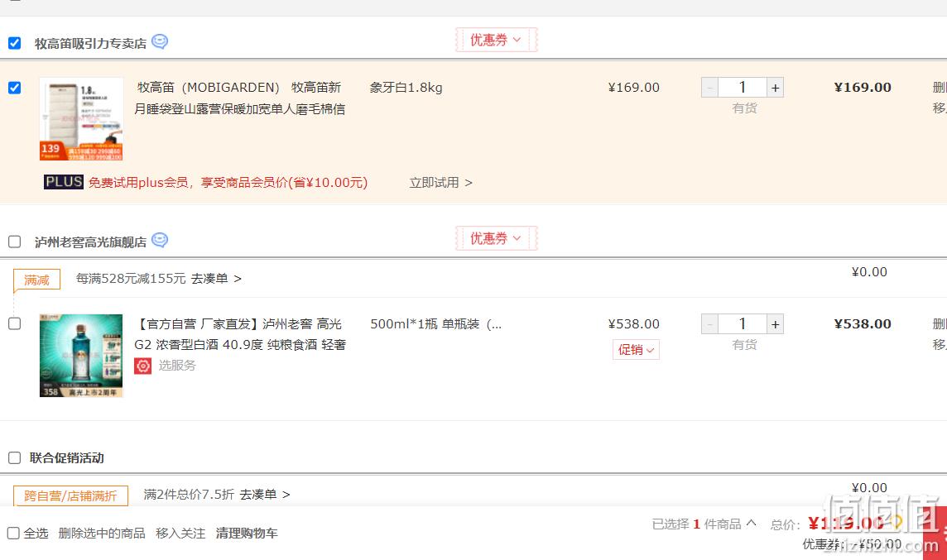Open 优惠券 dropdown for 泸州老窖高光旗舰店
The height and width of the screenshot is (560, 947).
pyautogui.click(x=496, y=238)
